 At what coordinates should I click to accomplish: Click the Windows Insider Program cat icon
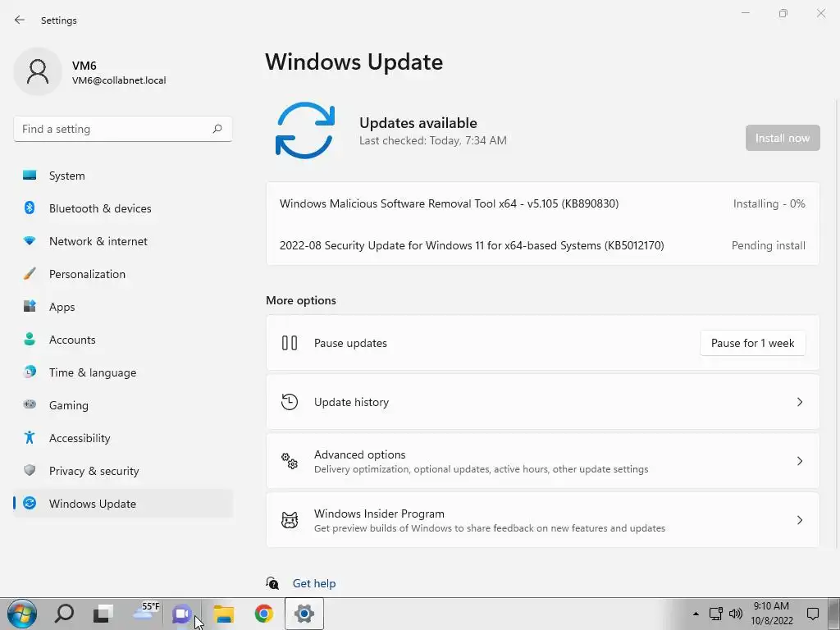290,519
